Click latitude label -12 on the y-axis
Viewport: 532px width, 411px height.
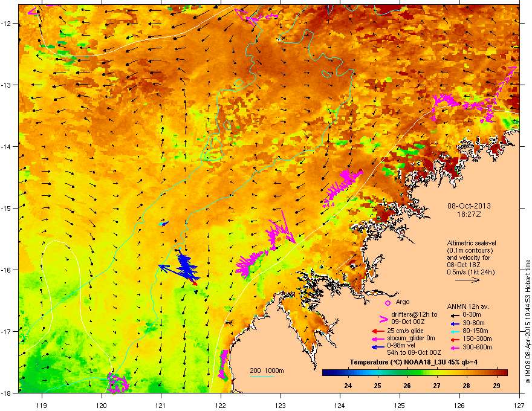(7, 23)
